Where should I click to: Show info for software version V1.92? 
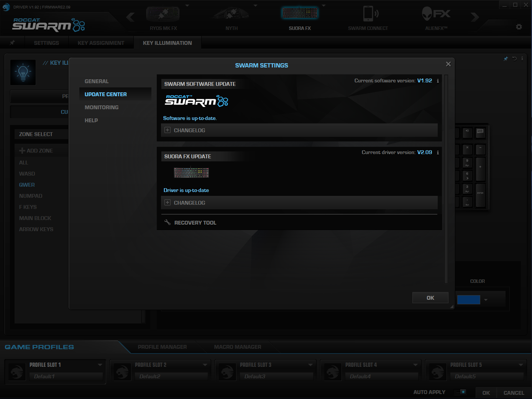click(x=438, y=81)
